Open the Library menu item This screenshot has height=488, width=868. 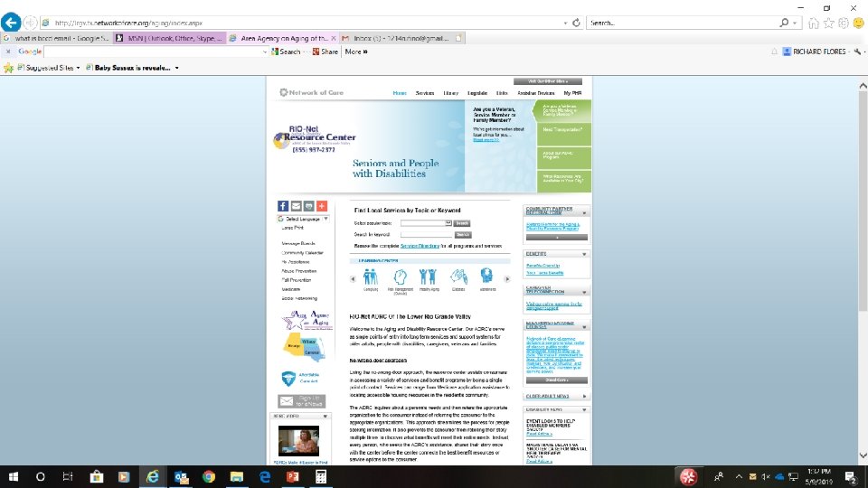450,93
